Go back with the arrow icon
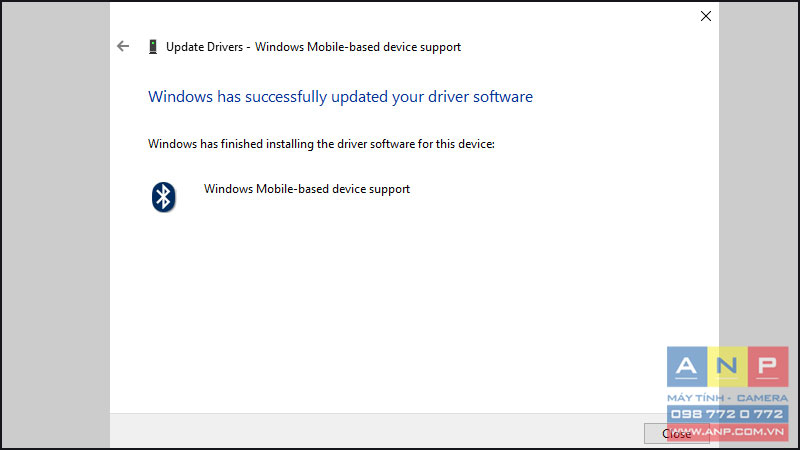The image size is (800, 450). coord(123,46)
